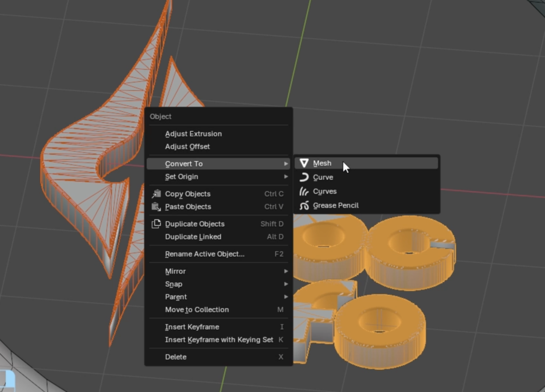
Task: Click the Curves hair icon in submenu
Action: pos(304,192)
